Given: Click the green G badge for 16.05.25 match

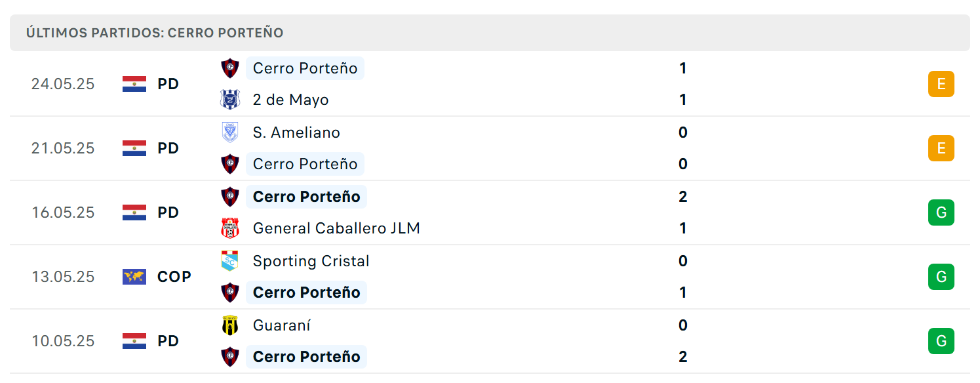Looking at the screenshot, I should tap(941, 212).
